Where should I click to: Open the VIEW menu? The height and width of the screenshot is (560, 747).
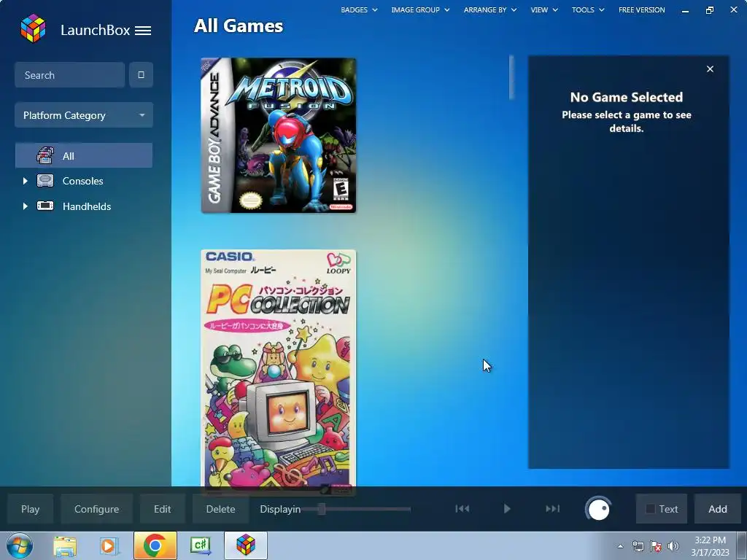click(x=544, y=9)
